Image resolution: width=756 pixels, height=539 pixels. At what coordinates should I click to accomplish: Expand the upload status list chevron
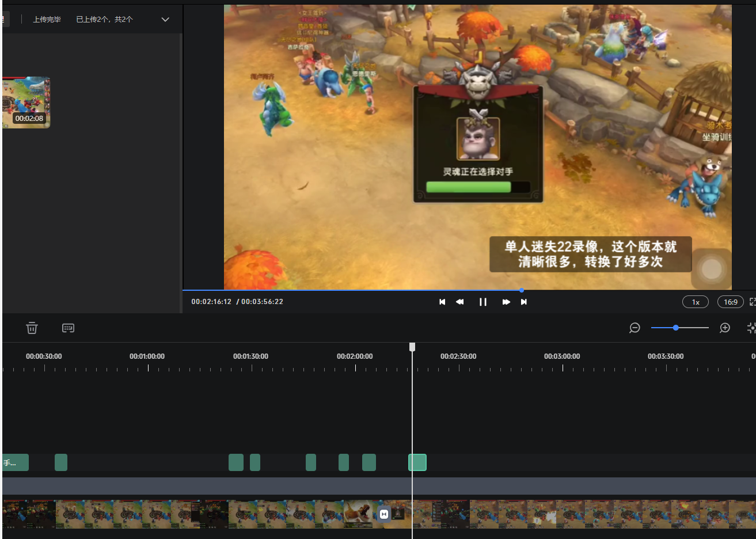(x=165, y=20)
